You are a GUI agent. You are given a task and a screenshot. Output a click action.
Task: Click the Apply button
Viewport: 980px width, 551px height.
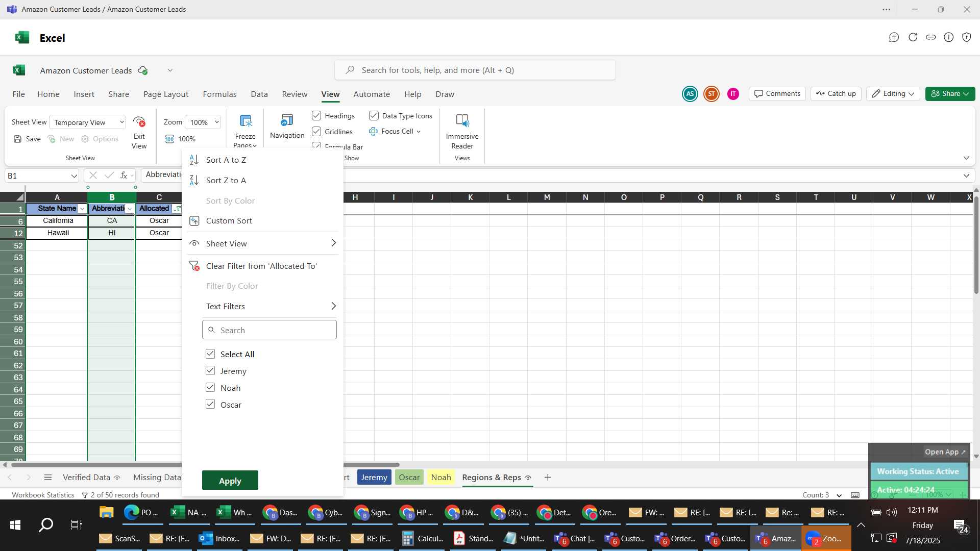pyautogui.click(x=230, y=481)
